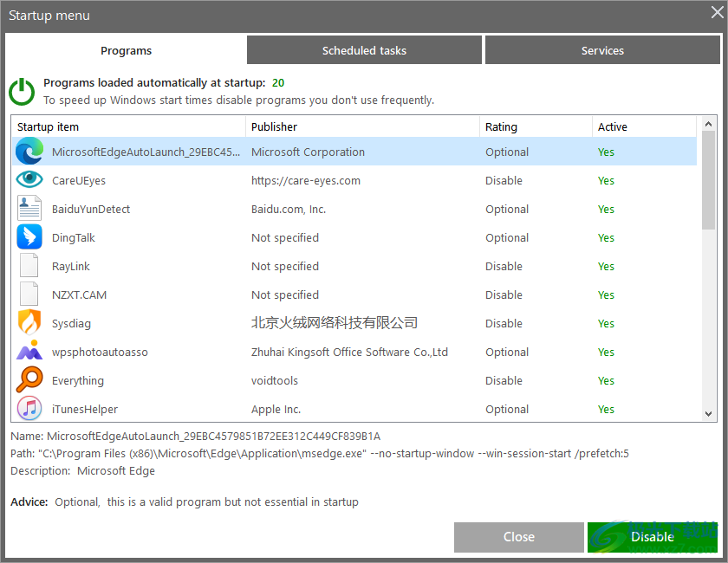Click the green Disable button

click(653, 537)
